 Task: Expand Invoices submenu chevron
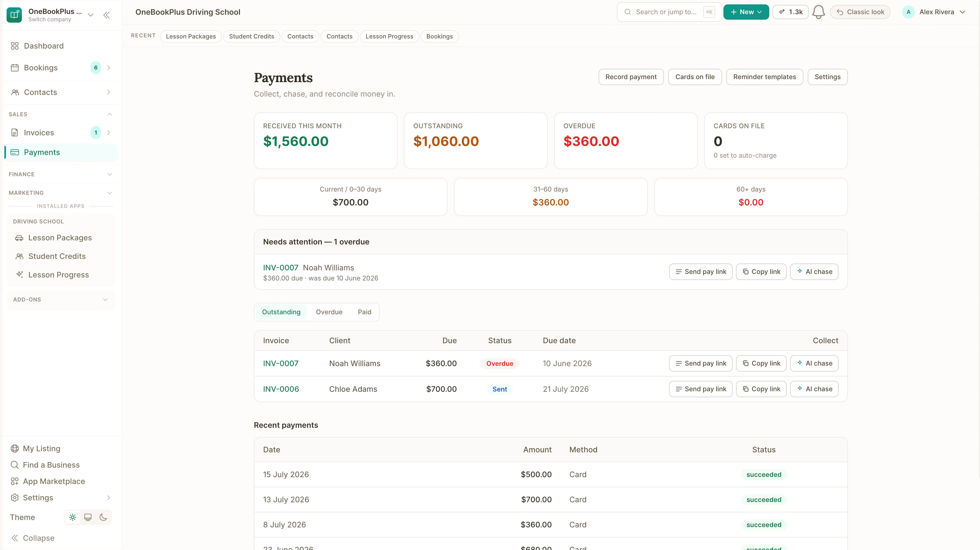pos(108,133)
